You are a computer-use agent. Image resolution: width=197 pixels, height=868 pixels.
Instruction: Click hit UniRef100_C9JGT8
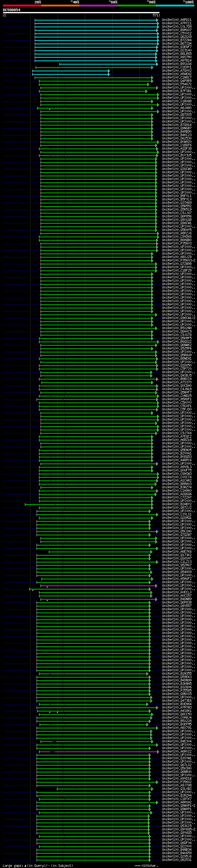(176, 335)
